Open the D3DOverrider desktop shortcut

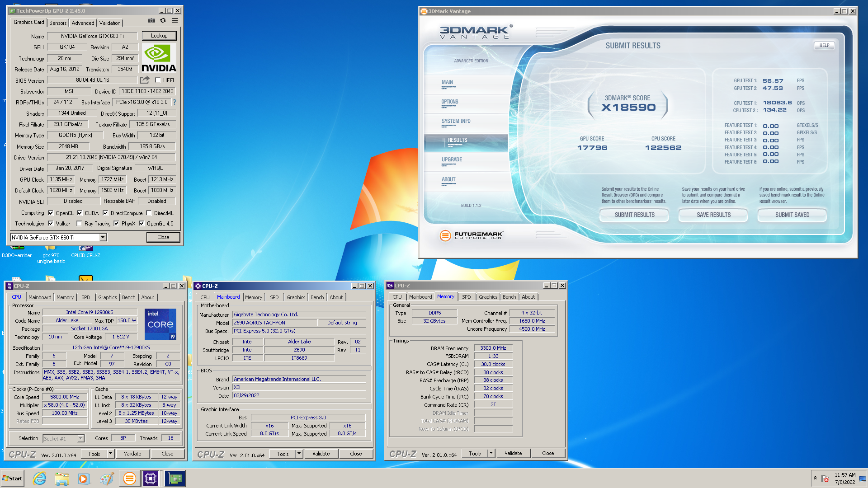[x=17, y=251]
